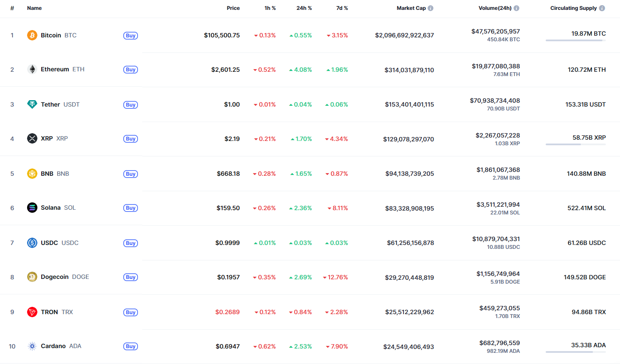Screen dimensions: 620x364
Task: Click the Dogecoin dog logo icon
Action: coord(32,277)
